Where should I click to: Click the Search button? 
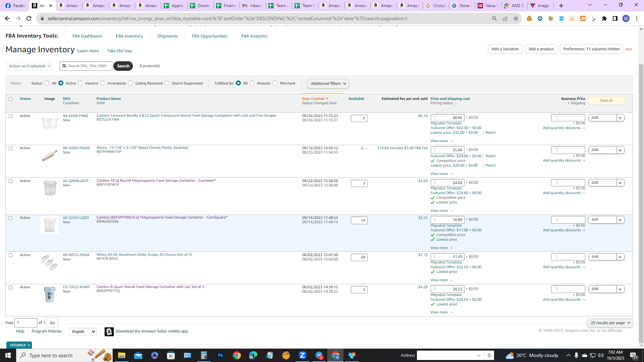pyautogui.click(x=123, y=66)
